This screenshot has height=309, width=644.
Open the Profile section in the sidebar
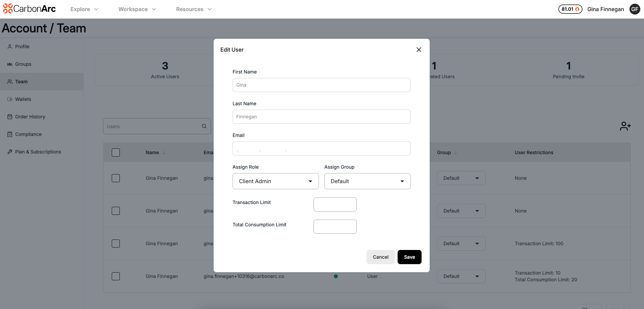click(22, 46)
